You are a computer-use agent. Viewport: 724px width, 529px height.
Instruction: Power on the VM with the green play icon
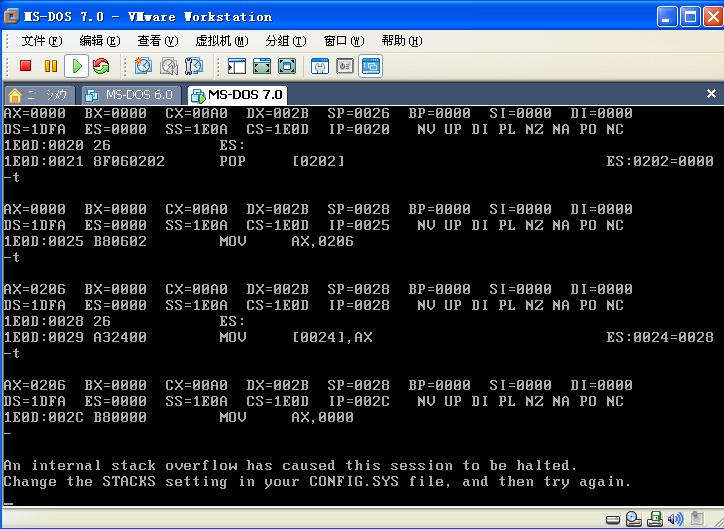point(77,66)
